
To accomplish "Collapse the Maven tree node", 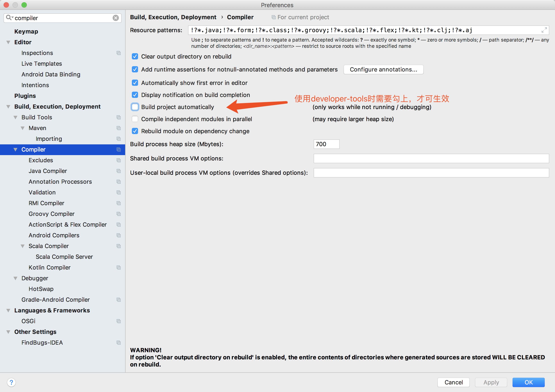I will (x=23, y=128).
